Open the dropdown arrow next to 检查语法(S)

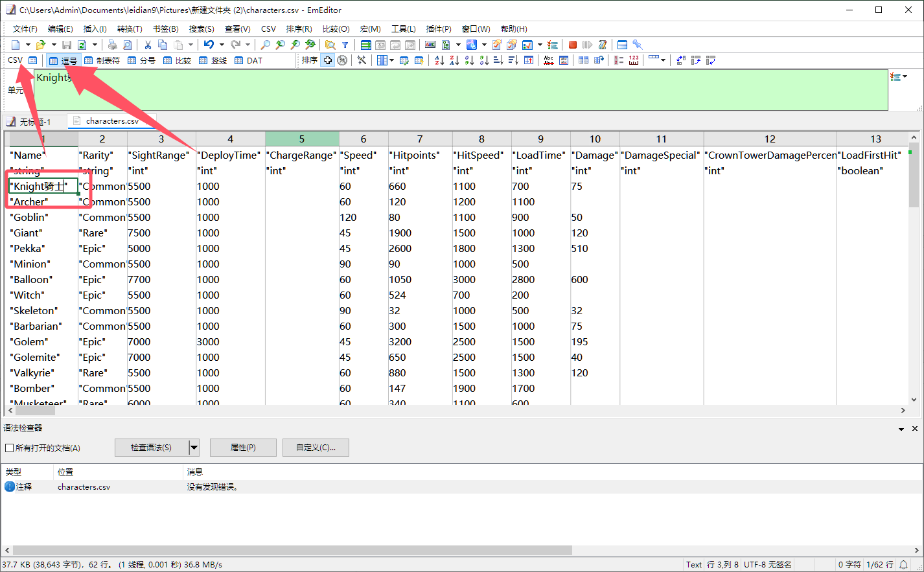coord(194,448)
